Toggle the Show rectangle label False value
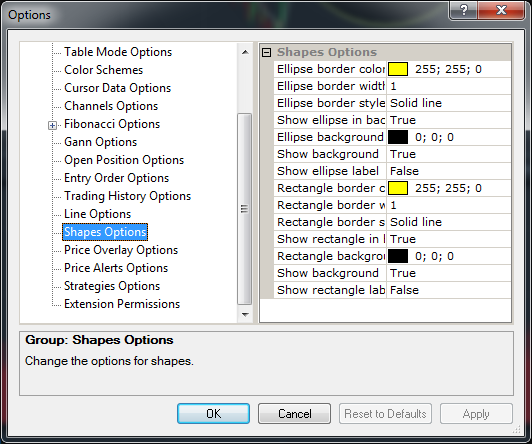Screen dimensions: 532x444 click(449, 290)
